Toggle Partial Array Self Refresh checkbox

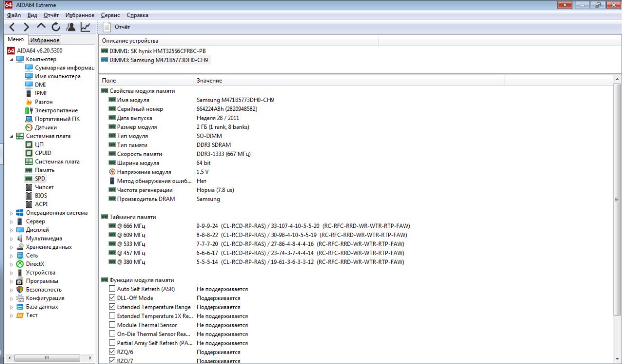pyautogui.click(x=112, y=343)
